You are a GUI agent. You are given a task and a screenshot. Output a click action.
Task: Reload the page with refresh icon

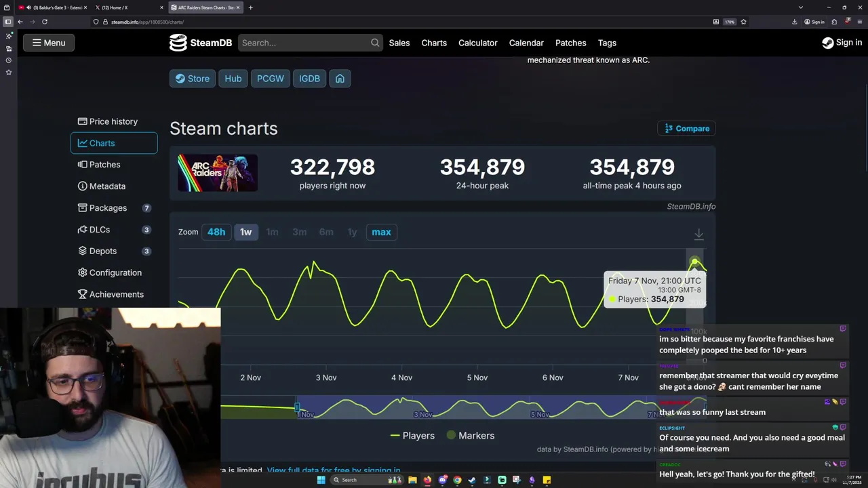tap(45, 22)
